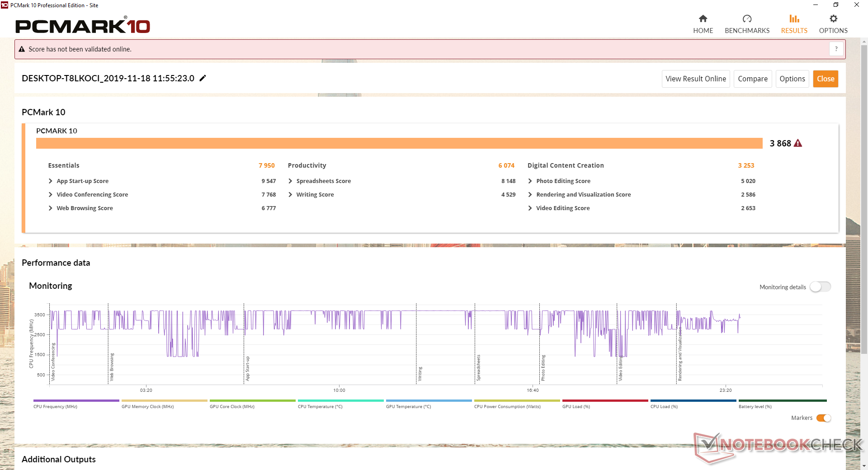Open the Options tab

pyautogui.click(x=833, y=24)
